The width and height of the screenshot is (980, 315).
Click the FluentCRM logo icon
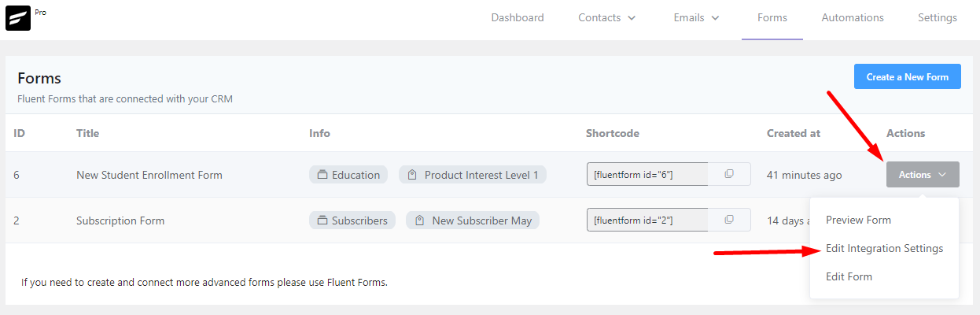(x=18, y=19)
